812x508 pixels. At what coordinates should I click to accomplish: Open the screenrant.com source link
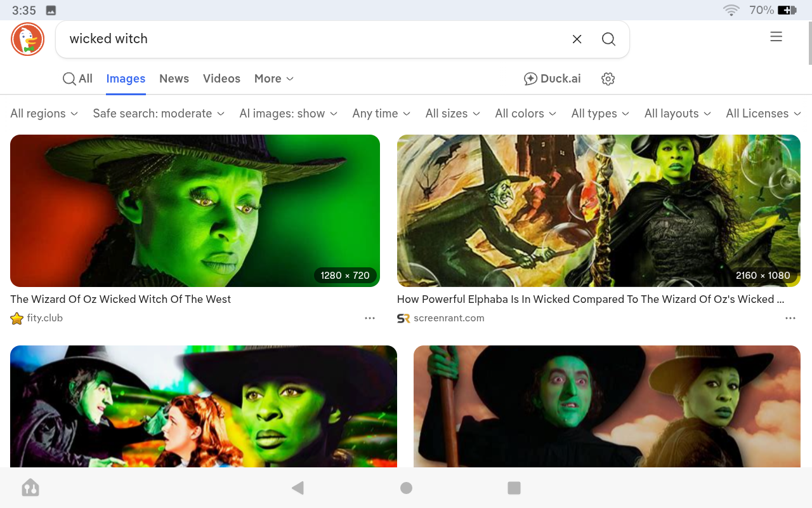coord(448,318)
